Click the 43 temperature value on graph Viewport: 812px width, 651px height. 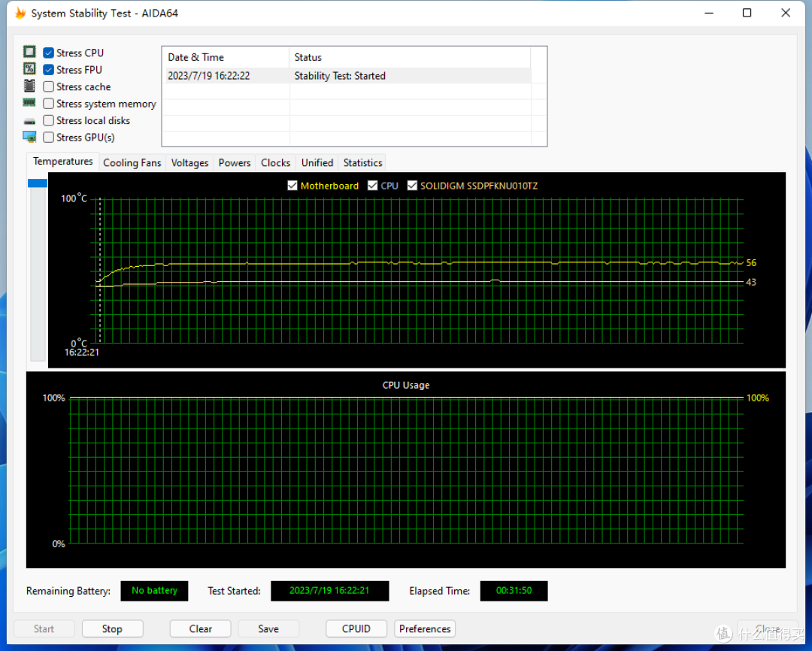coord(751,282)
